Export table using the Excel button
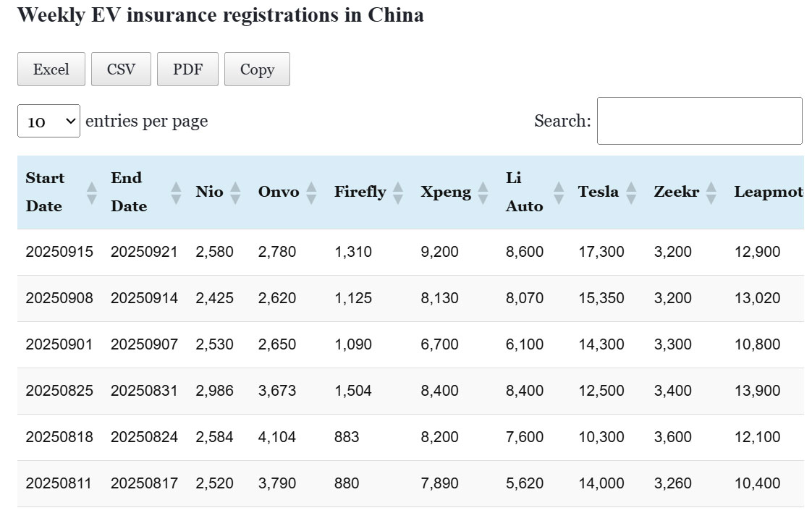This screenshot has width=812, height=513. 51,69
